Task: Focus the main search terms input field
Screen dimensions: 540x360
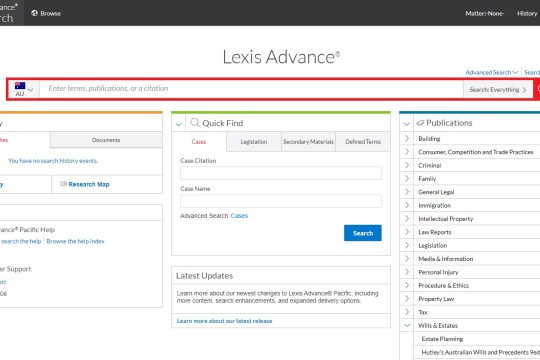Action: (x=251, y=89)
